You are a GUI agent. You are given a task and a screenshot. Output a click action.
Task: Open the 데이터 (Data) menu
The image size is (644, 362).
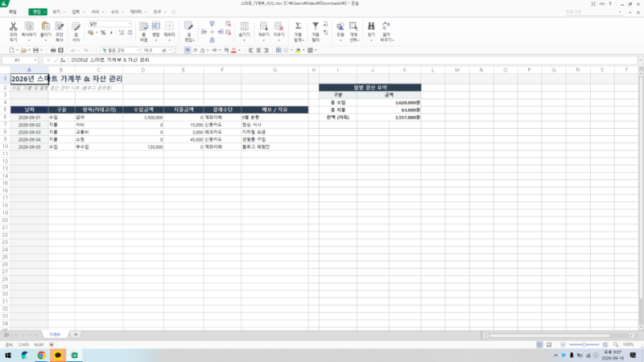pyautogui.click(x=136, y=12)
